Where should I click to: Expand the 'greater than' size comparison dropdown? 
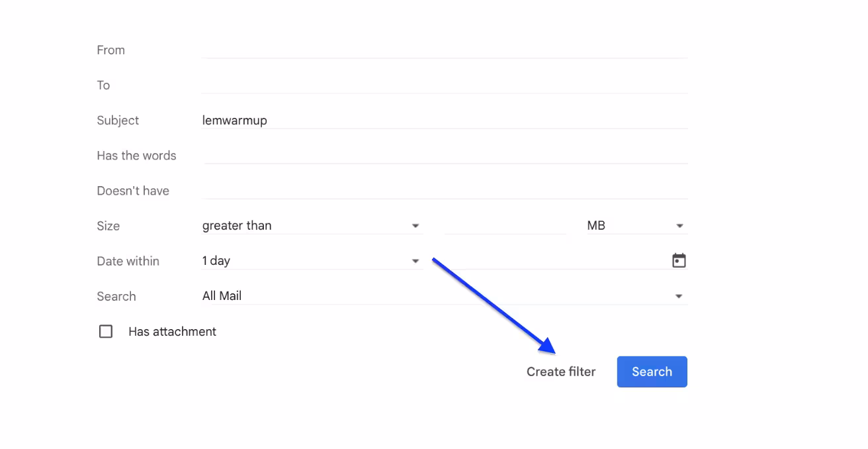coord(311,226)
